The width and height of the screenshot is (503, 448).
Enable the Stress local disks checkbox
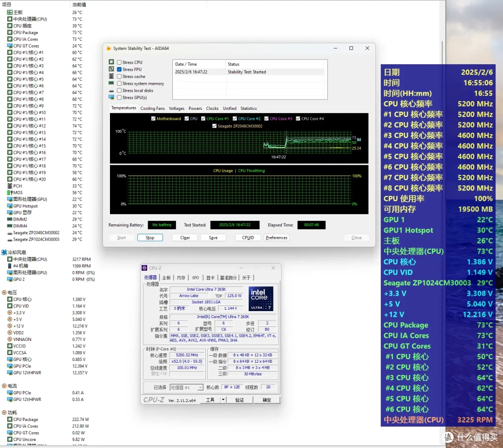tap(119, 90)
